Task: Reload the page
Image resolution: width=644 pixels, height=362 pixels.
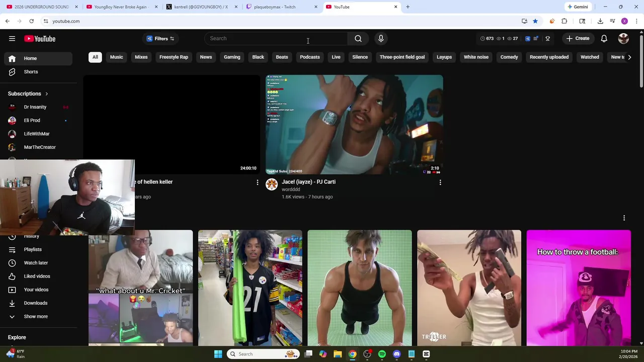Action: click(x=31, y=21)
